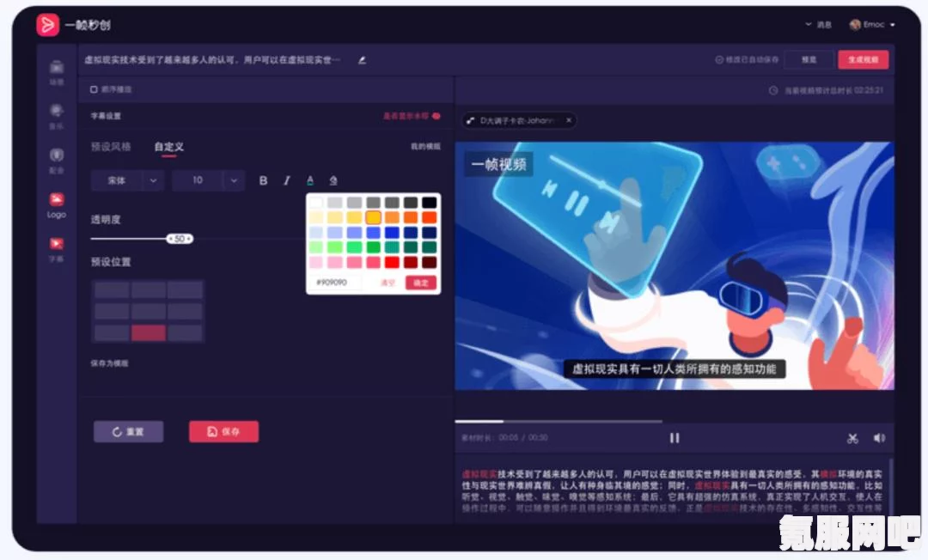Viewport: 928px width, 560px height.
Task: Click save as template link
Action: 109,363
